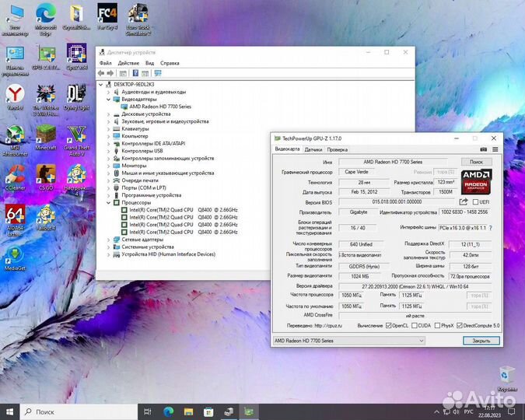Toggle the OpenCL checkbox
This screenshot has height=420, width=525.
pos(388,326)
